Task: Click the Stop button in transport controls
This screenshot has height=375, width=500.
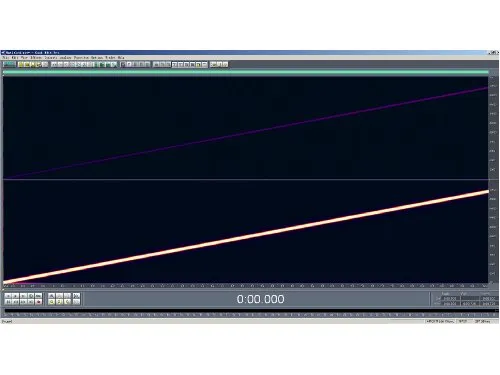Action: point(8,296)
